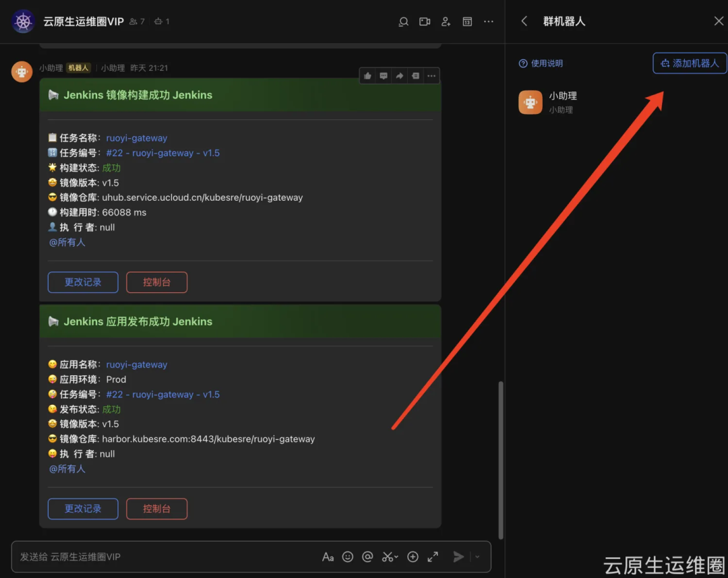Screen dimensions: 728x578
Task: Open #22 task link in the 应用发布成功 card
Action: coord(162,394)
